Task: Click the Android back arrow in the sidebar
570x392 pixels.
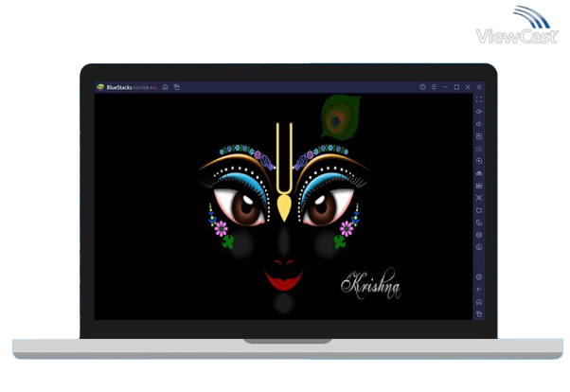Action: 479,290
